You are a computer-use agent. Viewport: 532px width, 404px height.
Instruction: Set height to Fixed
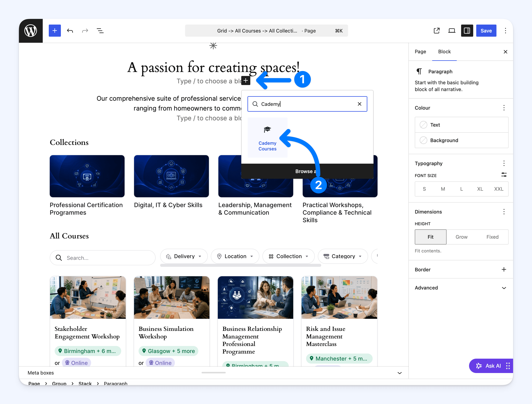point(492,237)
